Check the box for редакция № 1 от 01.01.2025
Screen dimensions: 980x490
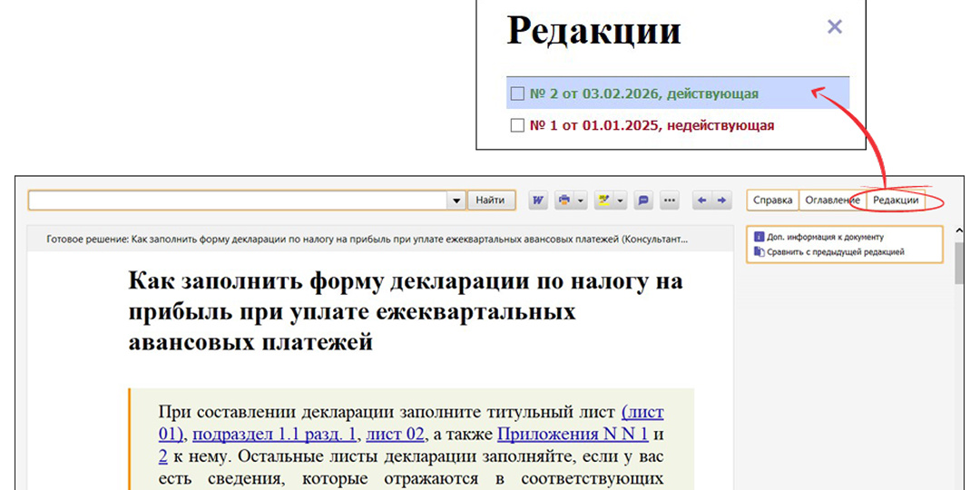pos(517,125)
